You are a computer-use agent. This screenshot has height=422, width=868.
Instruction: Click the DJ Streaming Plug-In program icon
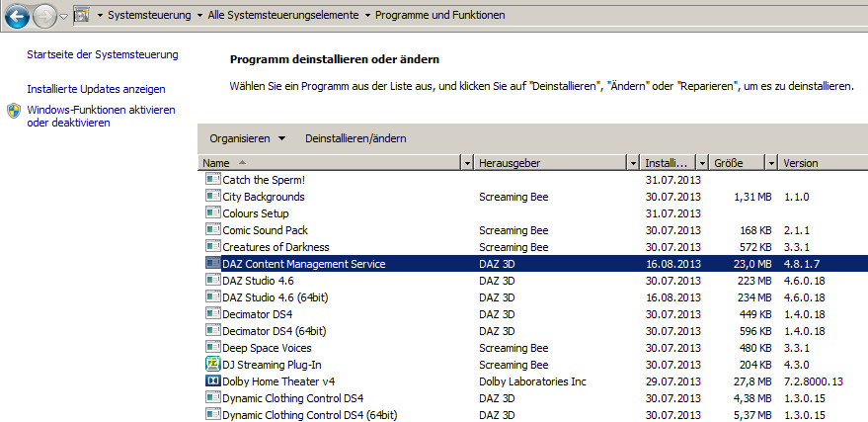[x=213, y=364]
